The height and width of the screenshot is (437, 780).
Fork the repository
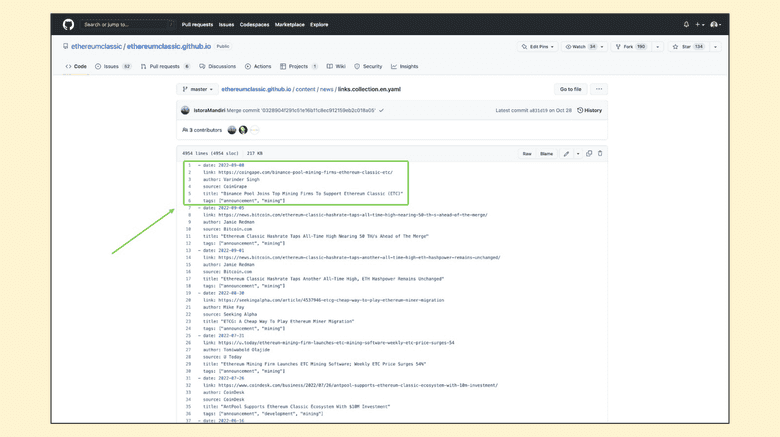[x=630, y=47]
